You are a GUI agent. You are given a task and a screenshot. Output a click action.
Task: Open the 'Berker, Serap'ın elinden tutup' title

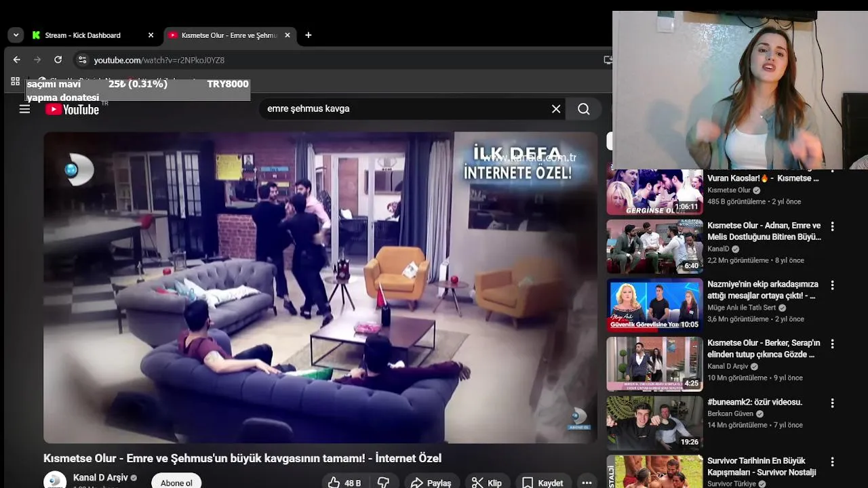pos(764,348)
